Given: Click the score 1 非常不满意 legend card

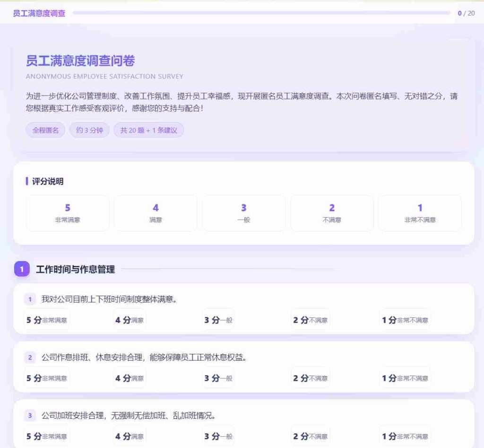Looking at the screenshot, I should pos(420,213).
